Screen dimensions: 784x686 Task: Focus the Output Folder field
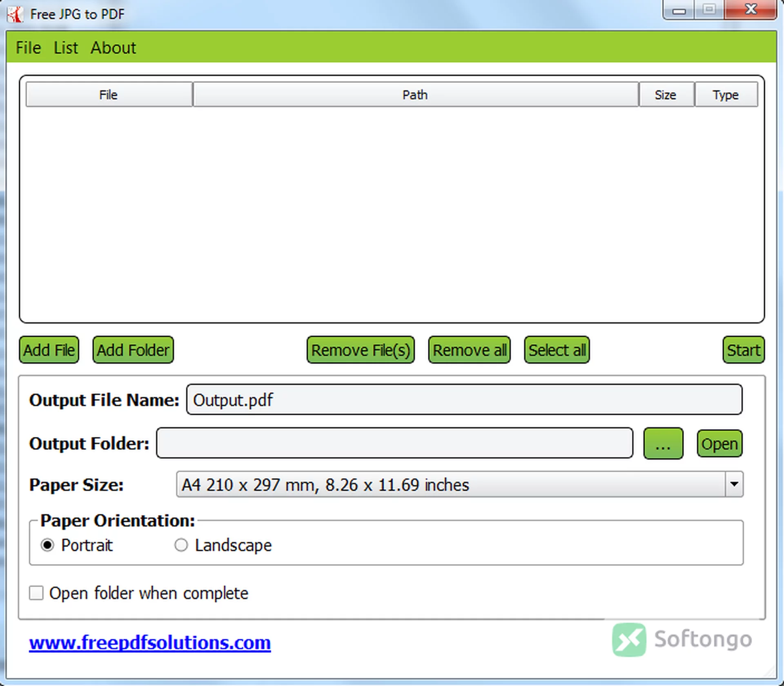(394, 443)
